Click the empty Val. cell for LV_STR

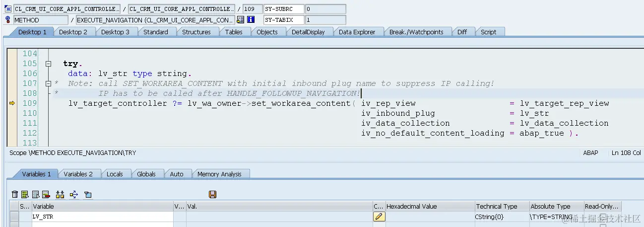[279, 217]
